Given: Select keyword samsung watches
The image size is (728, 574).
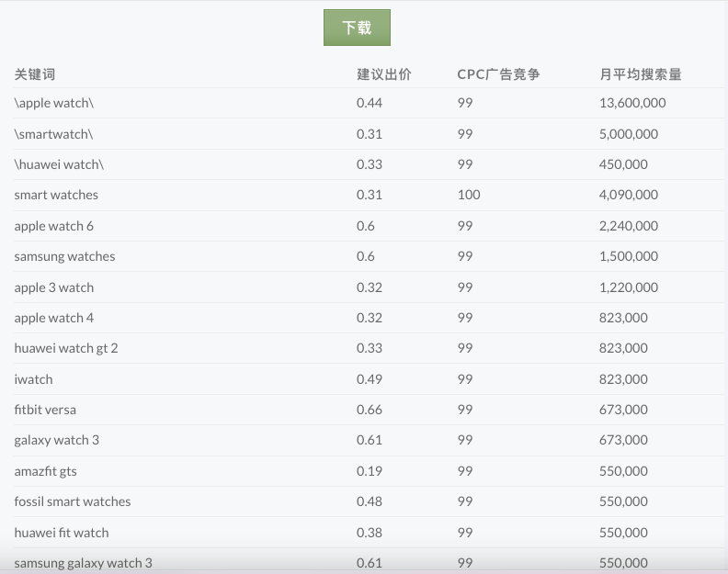Looking at the screenshot, I should coord(64,256).
